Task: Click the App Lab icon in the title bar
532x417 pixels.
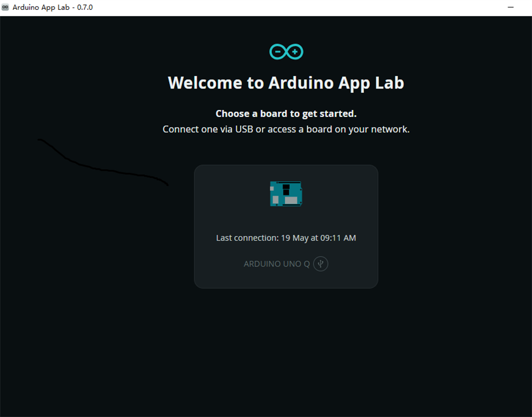Action: [5, 7]
